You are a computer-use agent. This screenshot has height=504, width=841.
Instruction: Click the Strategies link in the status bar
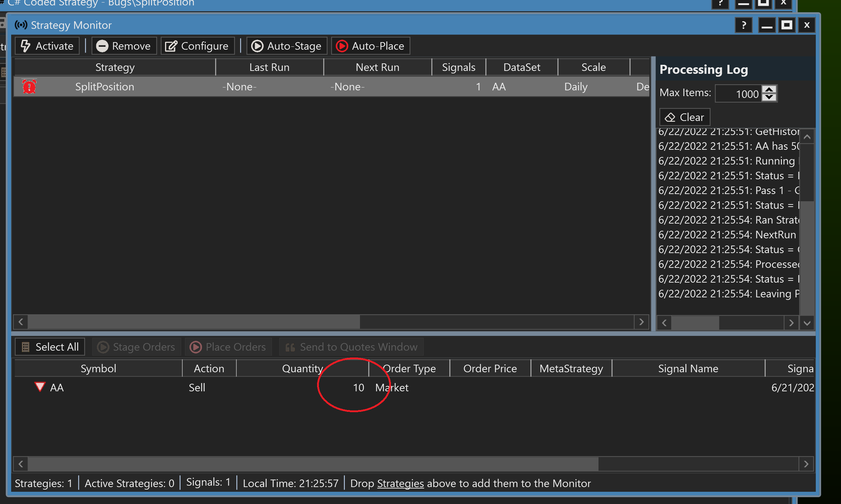400,483
